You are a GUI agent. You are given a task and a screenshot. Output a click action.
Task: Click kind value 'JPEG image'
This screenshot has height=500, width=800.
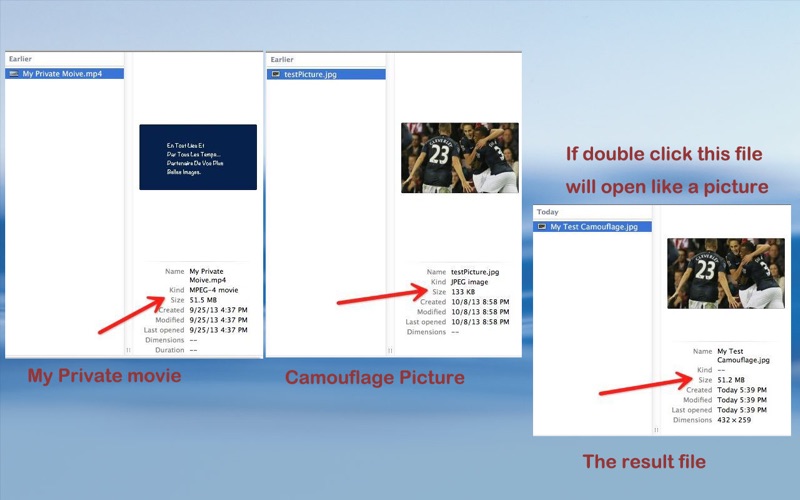coord(469,282)
